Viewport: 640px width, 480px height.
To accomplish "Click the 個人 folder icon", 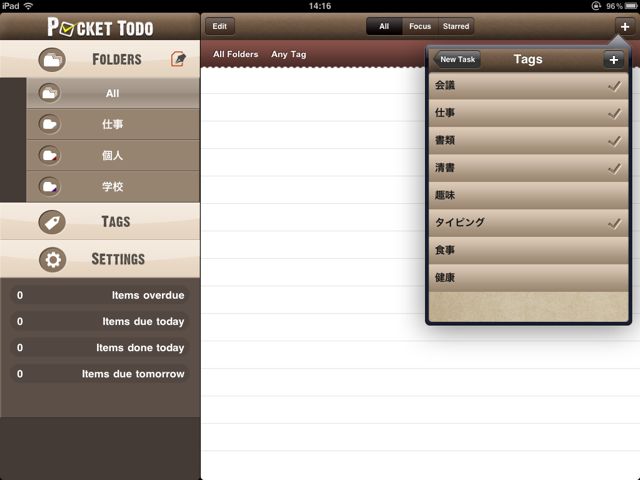I will click(x=49, y=155).
